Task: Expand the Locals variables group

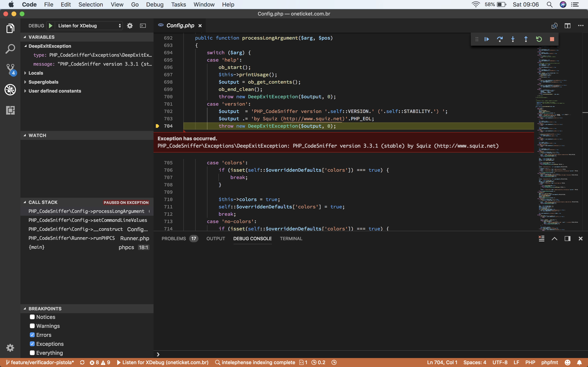Action: [36, 73]
